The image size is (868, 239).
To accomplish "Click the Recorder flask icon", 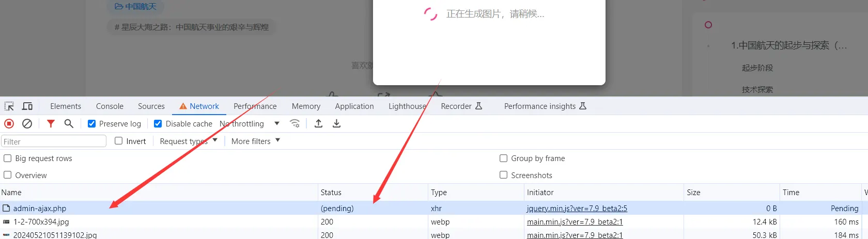I will point(479,106).
